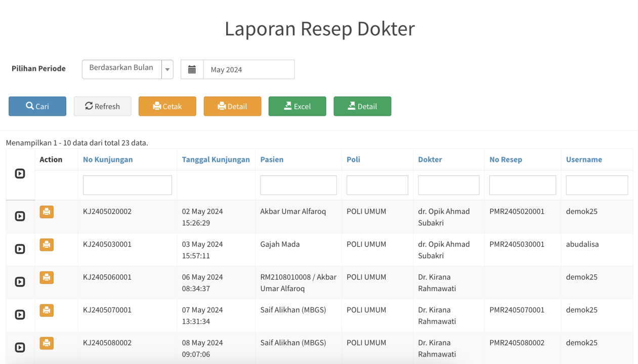Image resolution: width=638 pixels, height=364 pixels.
Task: Click the Pasien filter input field
Action: 298,185
